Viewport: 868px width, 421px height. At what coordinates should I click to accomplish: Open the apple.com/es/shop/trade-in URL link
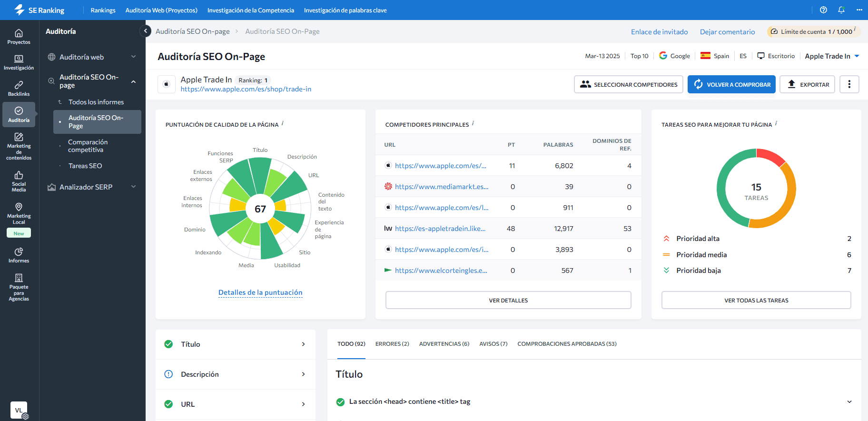pos(246,89)
